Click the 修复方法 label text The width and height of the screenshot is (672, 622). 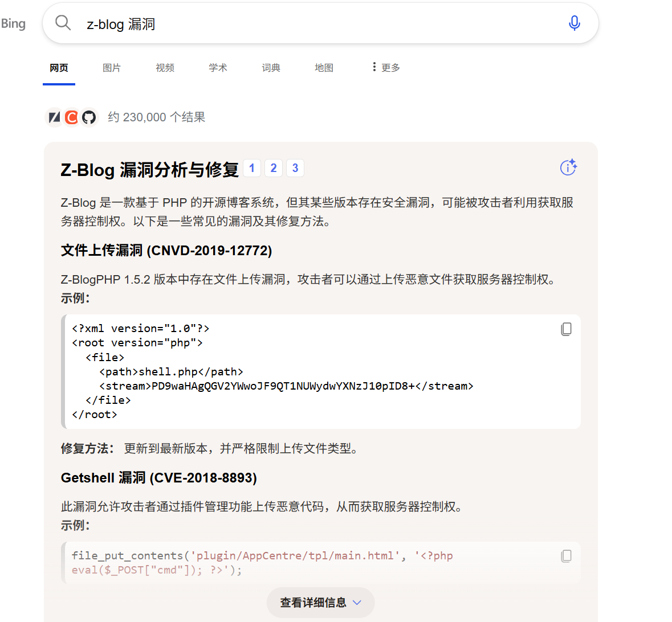[x=87, y=448]
